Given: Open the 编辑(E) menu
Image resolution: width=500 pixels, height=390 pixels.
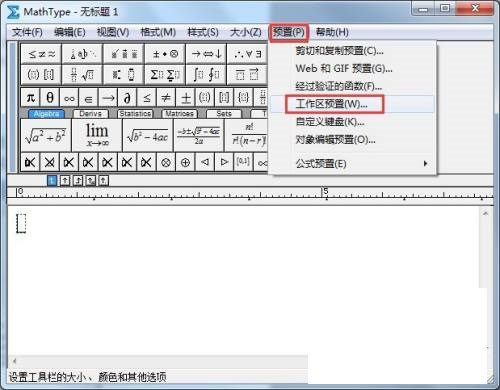Looking at the screenshot, I should [x=70, y=32].
